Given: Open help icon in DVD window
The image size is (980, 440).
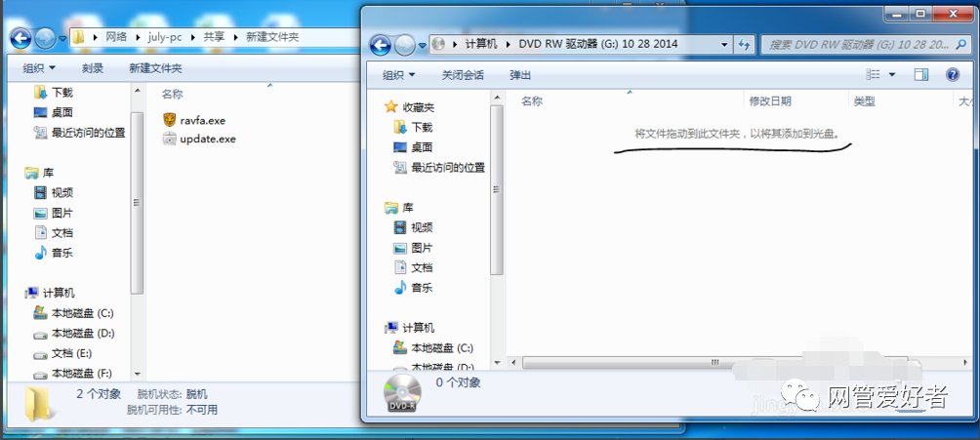Looking at the screenshot, I should [x=953, y=74].
